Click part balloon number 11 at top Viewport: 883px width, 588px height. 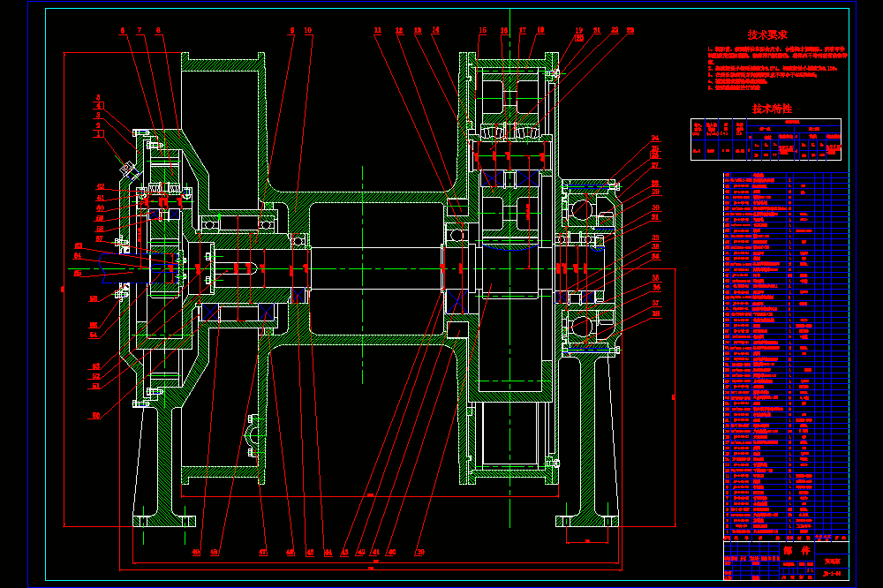coord(377,30)
